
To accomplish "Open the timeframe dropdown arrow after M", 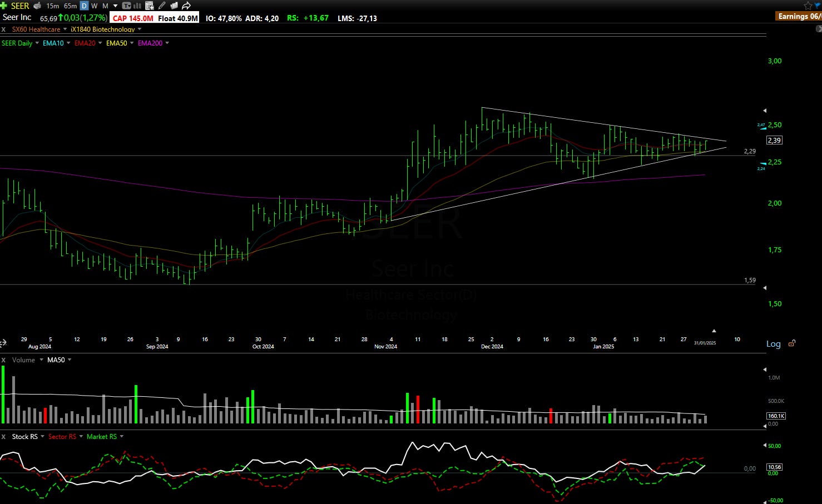I will point(115,6).
